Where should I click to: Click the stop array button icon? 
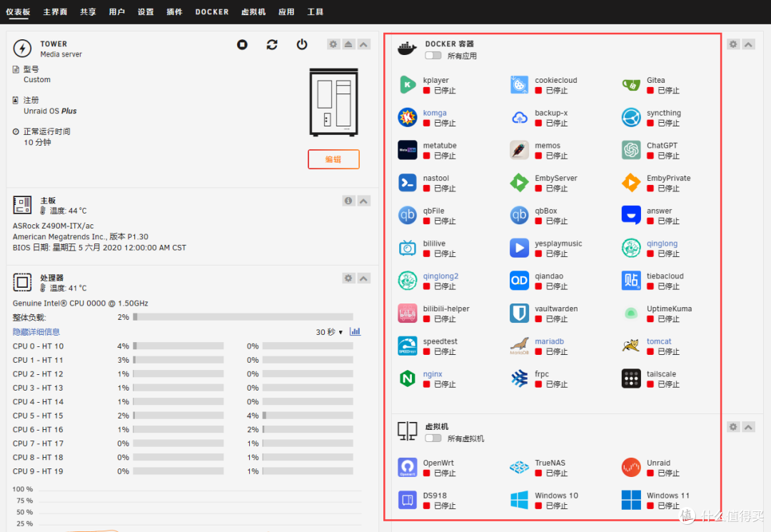click(x=242, y=45)
